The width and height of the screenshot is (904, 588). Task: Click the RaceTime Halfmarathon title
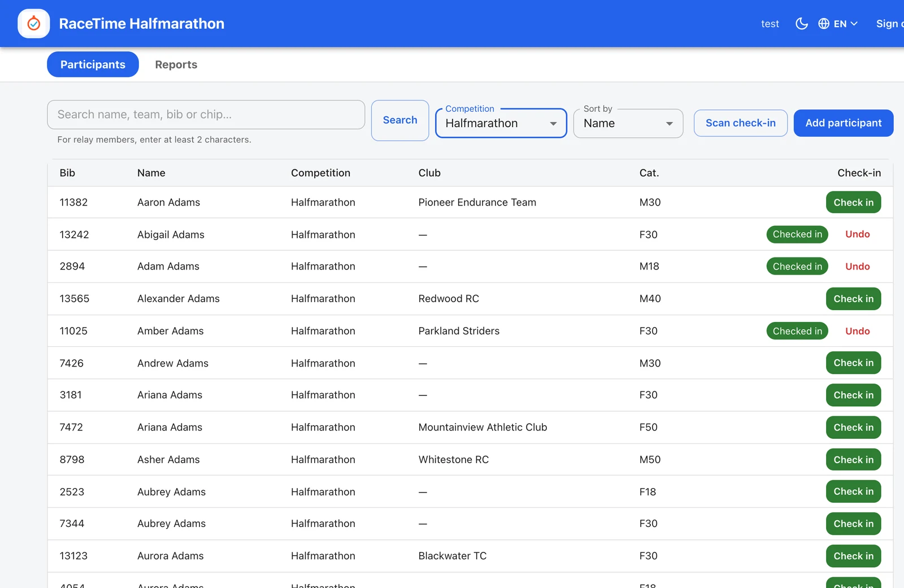pyautogui.click(x=142, y=24)
